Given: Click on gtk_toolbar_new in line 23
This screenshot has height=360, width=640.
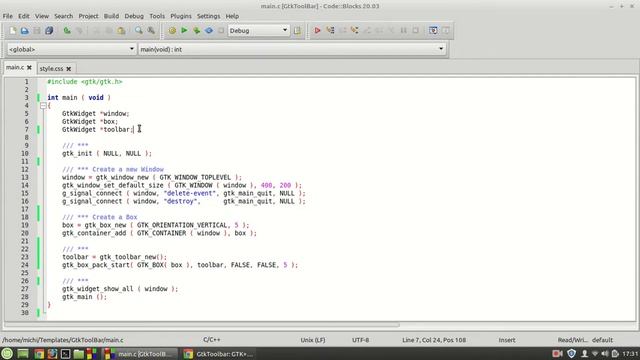Looking at the screenshot, I should coord(128,257).
